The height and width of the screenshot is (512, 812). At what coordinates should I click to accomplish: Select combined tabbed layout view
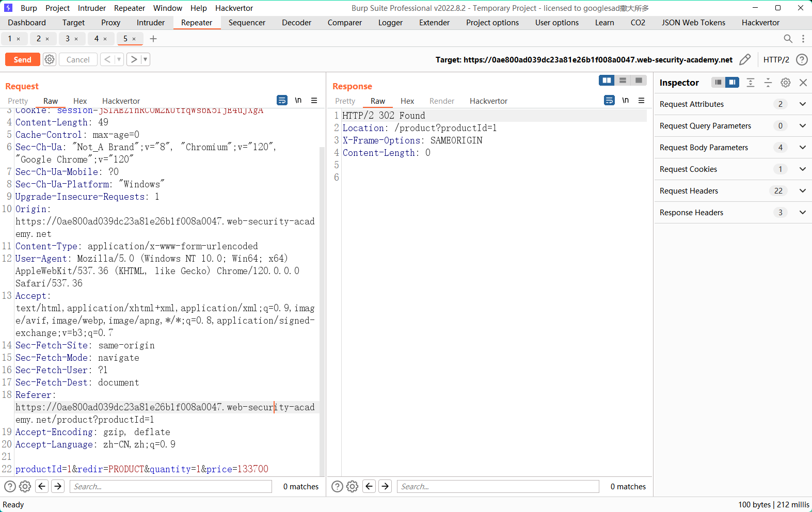point(639,81)
